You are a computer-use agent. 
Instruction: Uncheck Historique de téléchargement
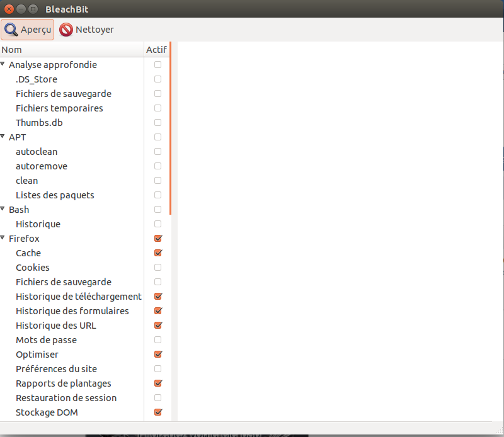[158, 296]
